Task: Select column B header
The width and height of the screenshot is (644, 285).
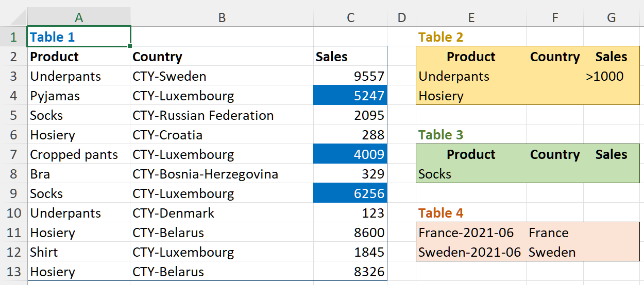Action: (x=222, y=17)
